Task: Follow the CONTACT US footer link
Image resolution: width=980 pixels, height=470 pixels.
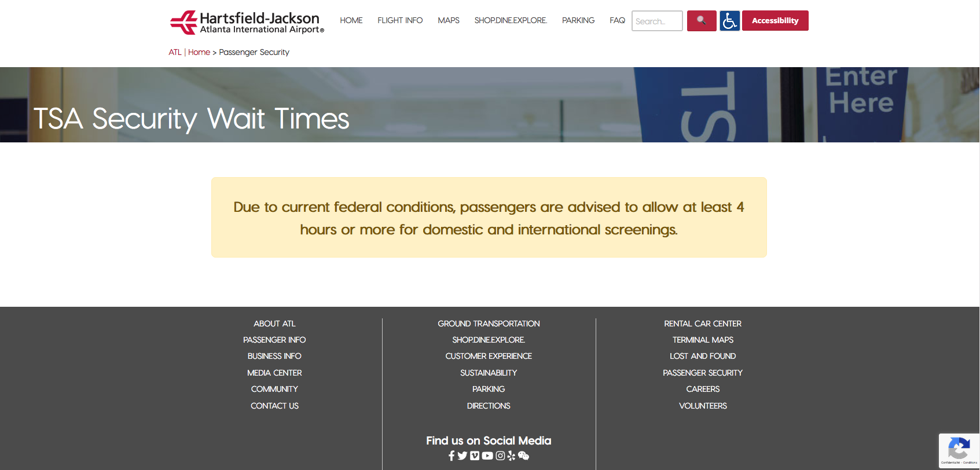Action: coord(274,406)
